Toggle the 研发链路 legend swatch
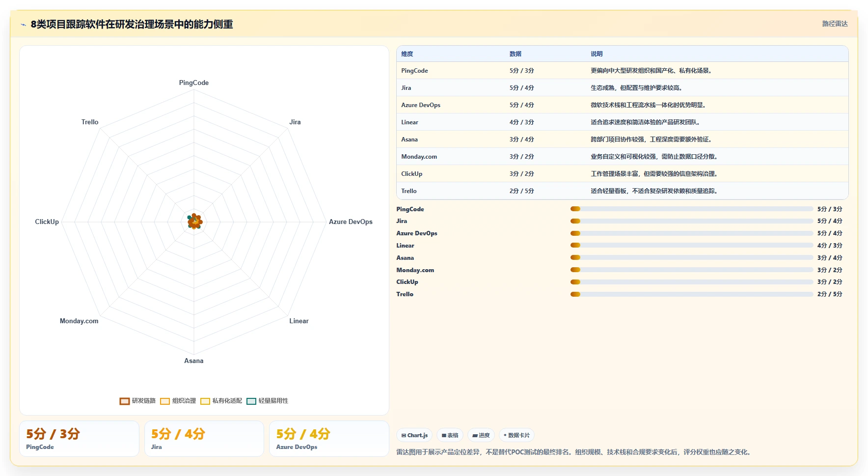The image size is (868, 476). click(125, 401)
